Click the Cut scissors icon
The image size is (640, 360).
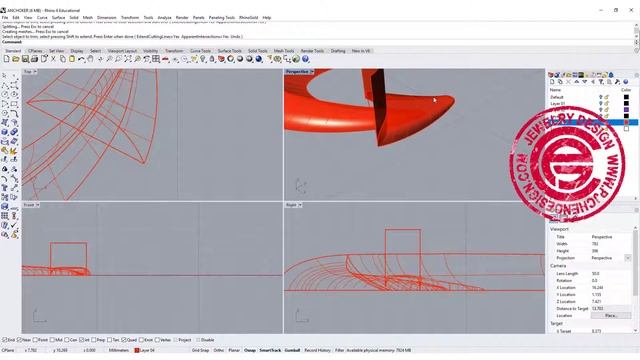[53, 59]
